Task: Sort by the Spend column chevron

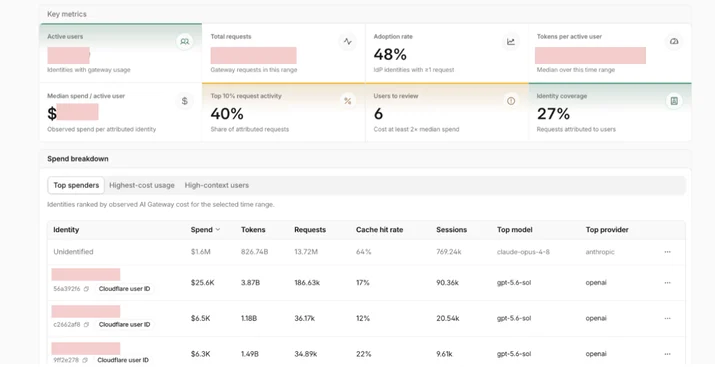Action: pos(218,229)
